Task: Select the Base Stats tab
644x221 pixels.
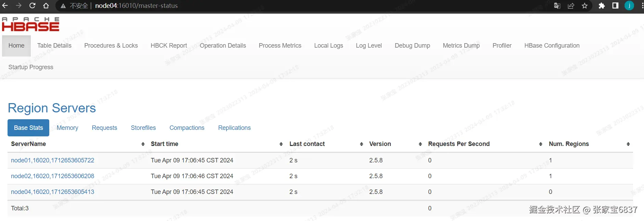Action: click(x=28, y=128)
